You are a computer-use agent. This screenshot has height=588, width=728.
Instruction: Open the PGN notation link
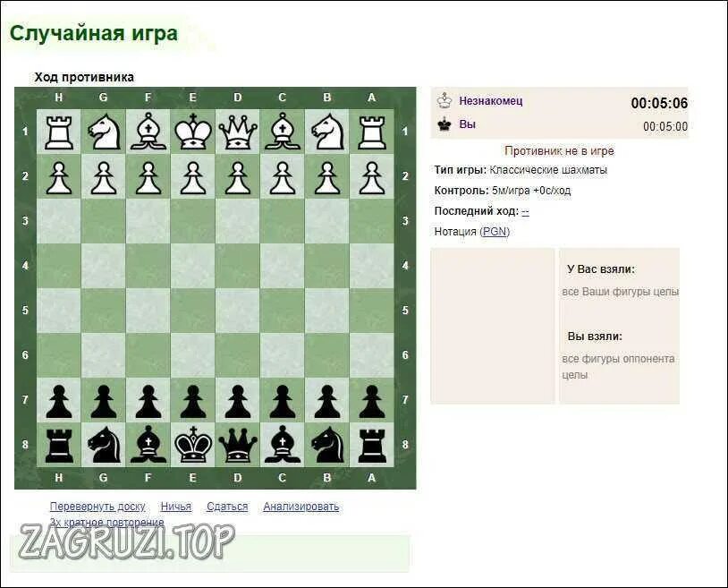coord(495,231)
